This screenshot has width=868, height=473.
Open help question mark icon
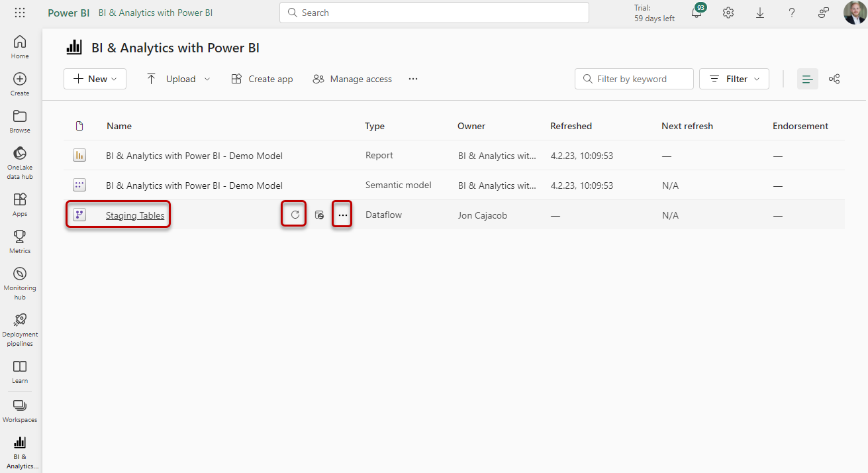792,13
